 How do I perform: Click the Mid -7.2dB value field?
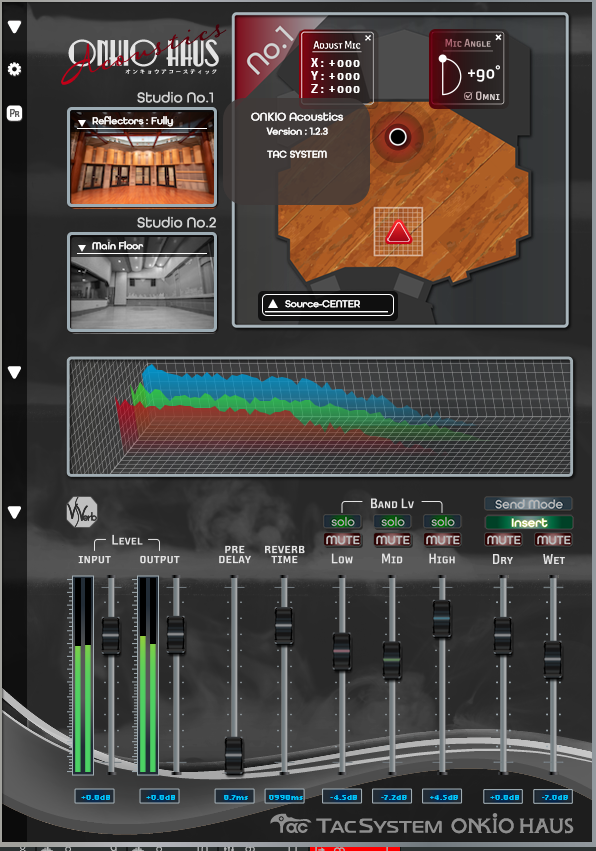(x=392, y=797)
